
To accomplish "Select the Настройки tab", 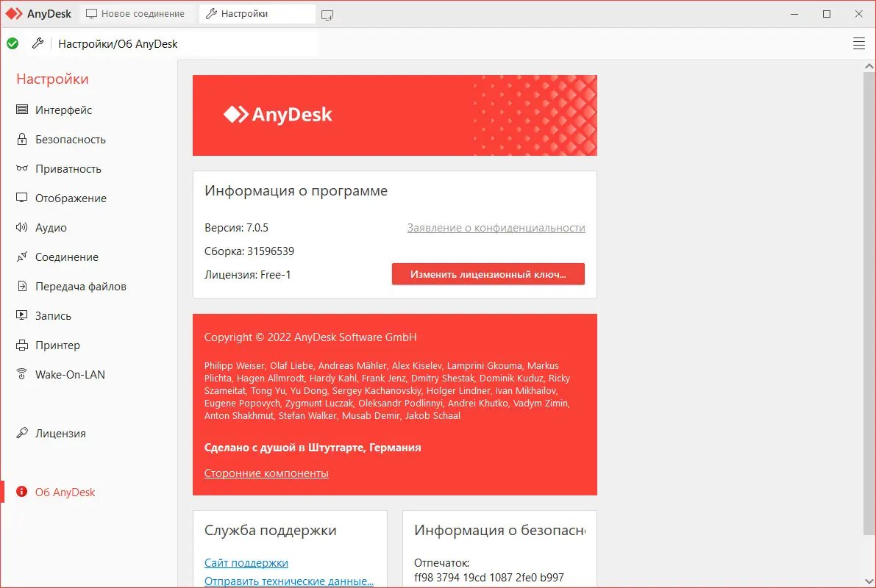I will click(x=256, y=12).
